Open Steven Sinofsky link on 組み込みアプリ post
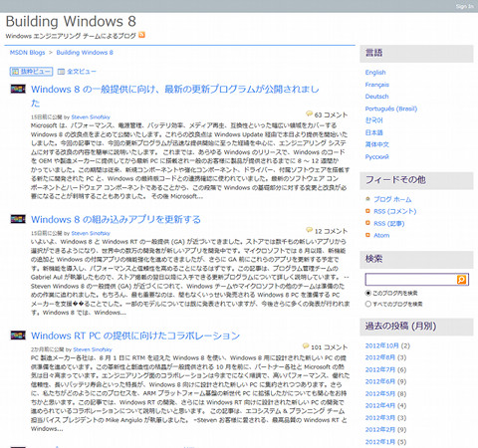This screenshot has width=478, height=448. coord(91,233)
